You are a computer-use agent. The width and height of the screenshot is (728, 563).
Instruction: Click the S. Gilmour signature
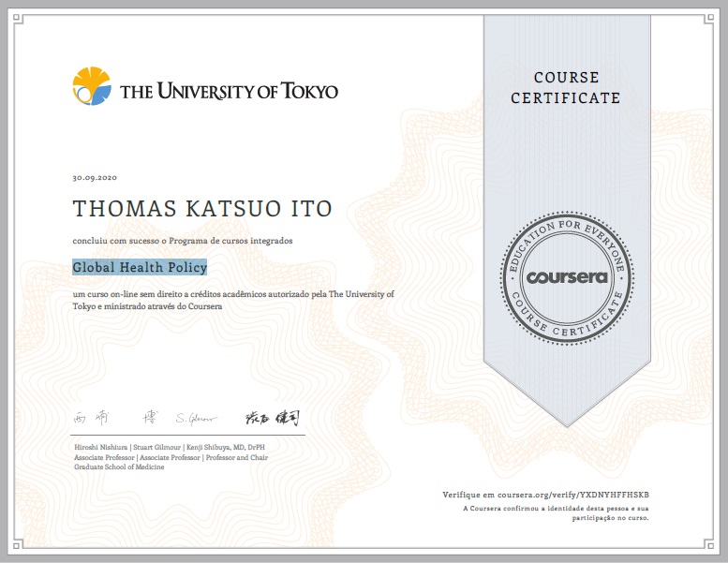coord(196,419)
